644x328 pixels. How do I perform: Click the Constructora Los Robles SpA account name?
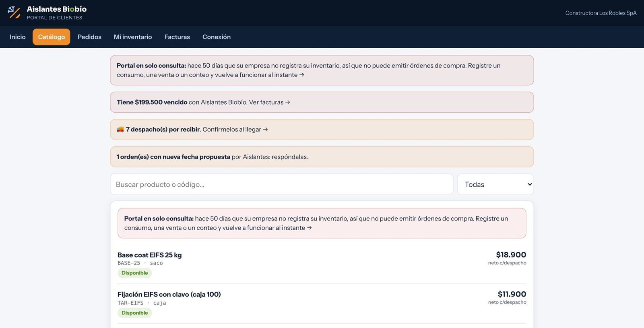tap(601, 13)
